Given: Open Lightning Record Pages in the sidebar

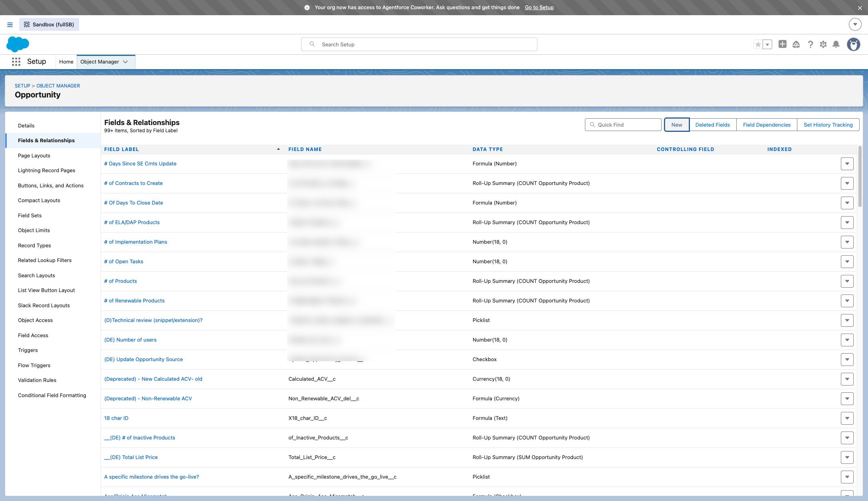Looking at the screenshot, I should click(x=46, y=171).
